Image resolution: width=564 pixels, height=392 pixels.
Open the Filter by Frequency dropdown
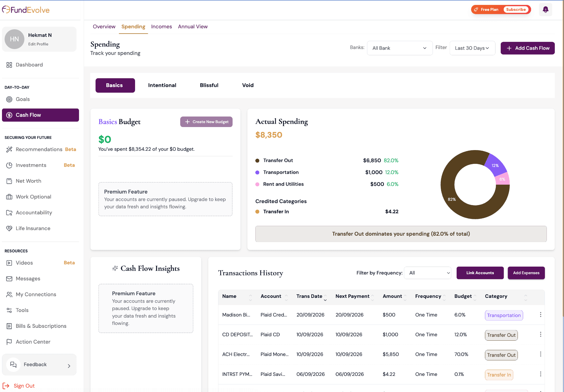pyautogui.click(x=428, y=273)
